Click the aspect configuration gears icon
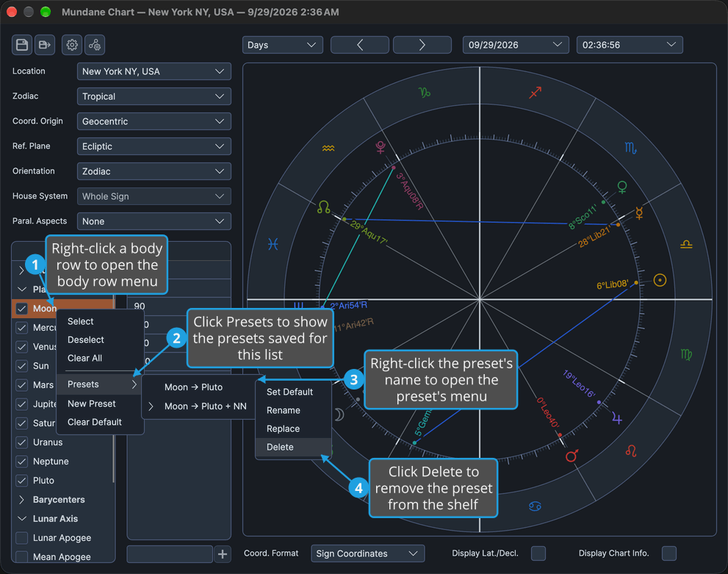 coord(95,45)
